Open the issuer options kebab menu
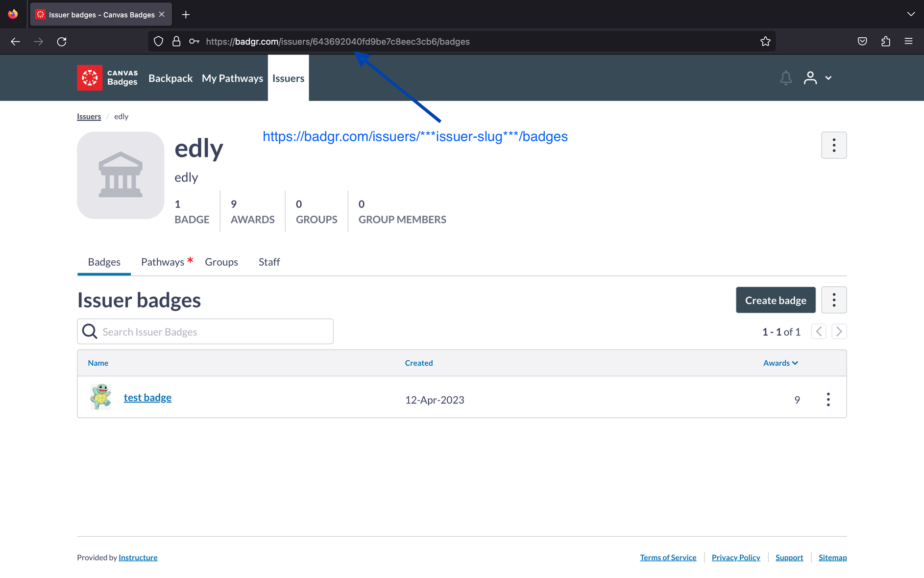The image size is (924, 578). (834, 145)
